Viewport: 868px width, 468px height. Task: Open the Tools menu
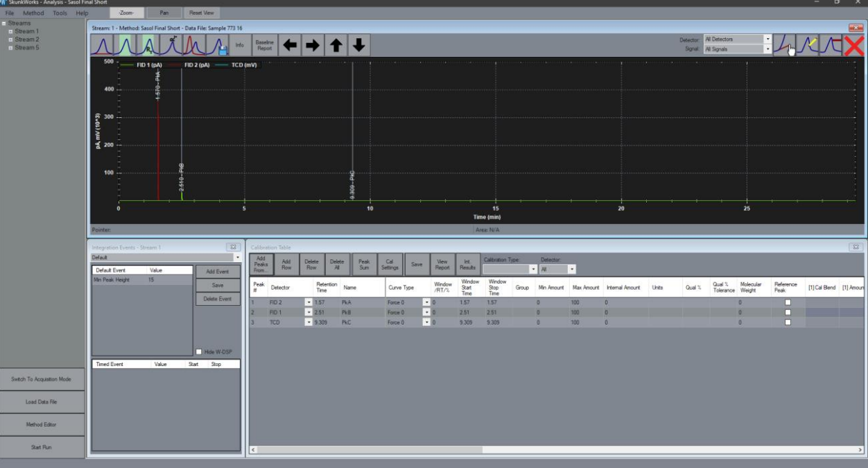pyautogui.click(x=60, y=13)
